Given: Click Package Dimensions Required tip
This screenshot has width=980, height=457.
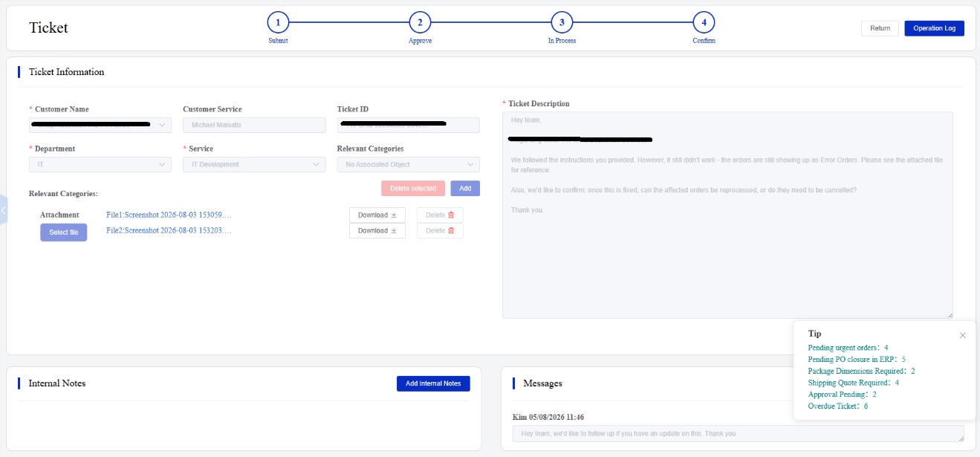Looking at the screenshot, I should click(x=862, y=371).
